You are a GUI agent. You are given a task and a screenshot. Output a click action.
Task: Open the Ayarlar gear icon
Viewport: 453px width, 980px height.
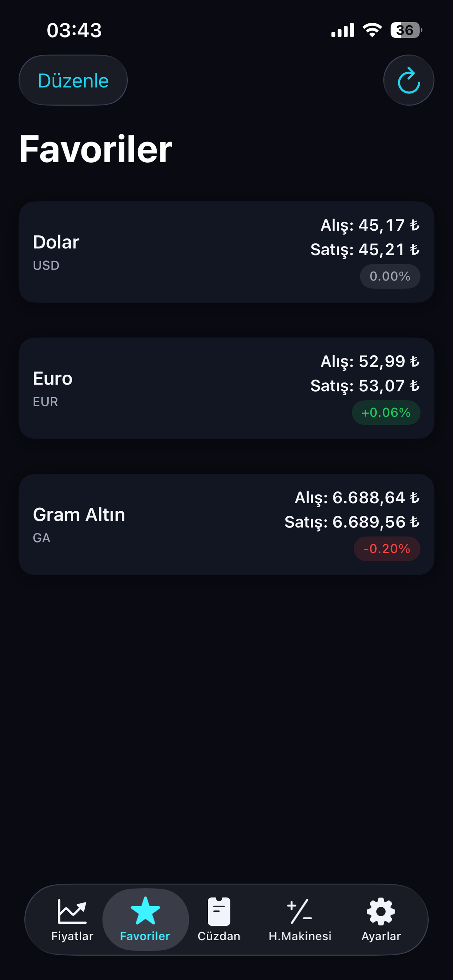pyautogui.click(x=381, y=911)
